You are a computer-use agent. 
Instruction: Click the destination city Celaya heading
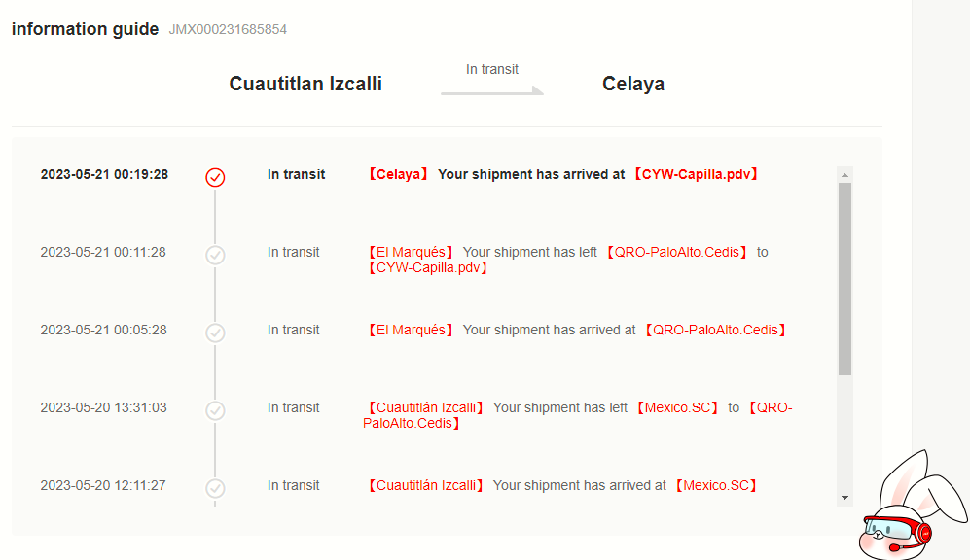633,84
